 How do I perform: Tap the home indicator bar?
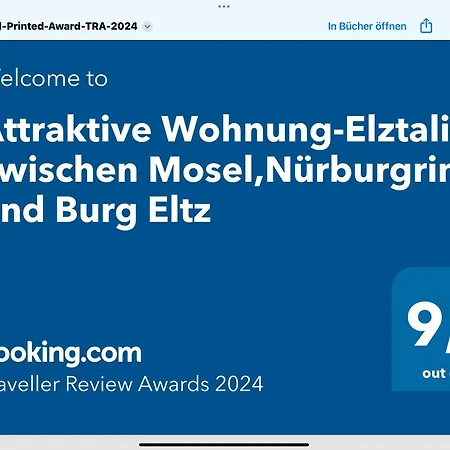pos(224,444)
